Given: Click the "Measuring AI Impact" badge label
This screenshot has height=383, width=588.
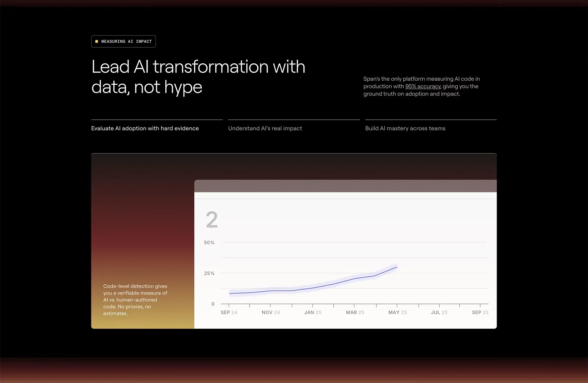Looking at the screenshot, I should [126, 42].
